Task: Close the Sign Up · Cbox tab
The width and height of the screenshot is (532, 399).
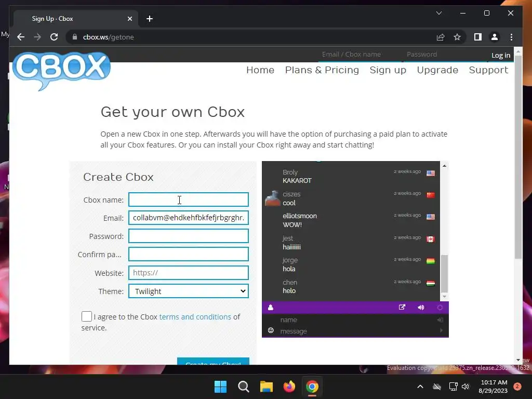Action: (x=129, y=19)
